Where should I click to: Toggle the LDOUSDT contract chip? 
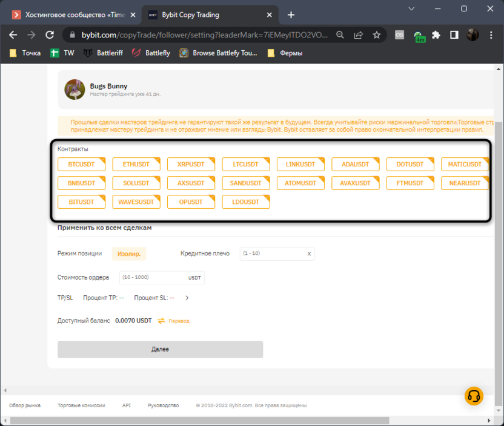(x=246, y=202)
